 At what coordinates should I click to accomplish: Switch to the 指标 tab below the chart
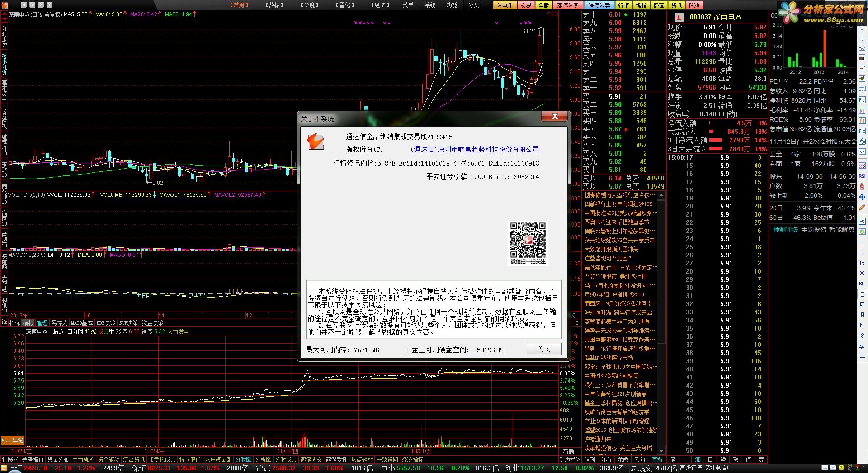[x=15, y=323]
